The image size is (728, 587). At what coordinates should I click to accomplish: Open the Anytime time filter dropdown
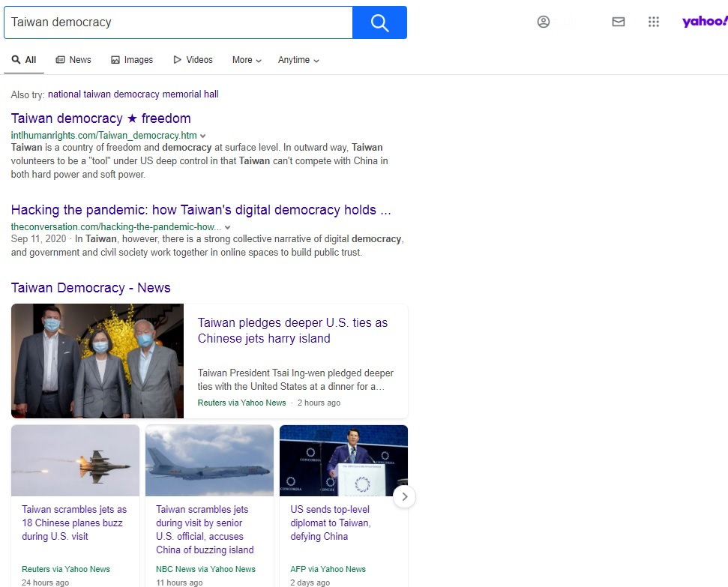tap(298, 60)
